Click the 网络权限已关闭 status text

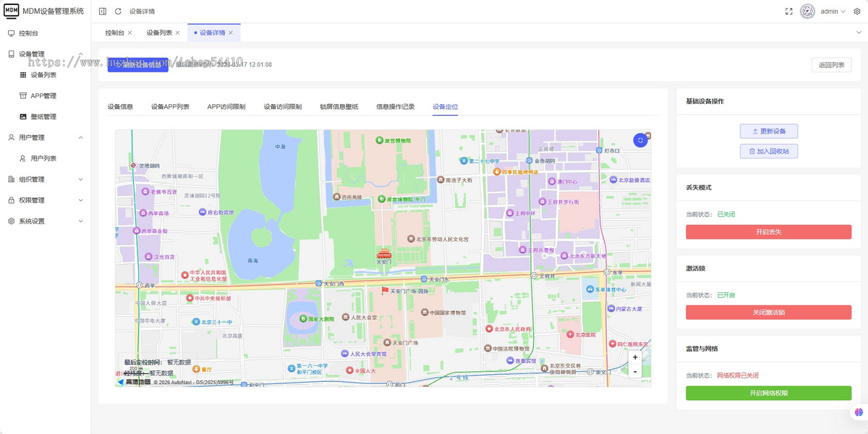click(738, 375)
